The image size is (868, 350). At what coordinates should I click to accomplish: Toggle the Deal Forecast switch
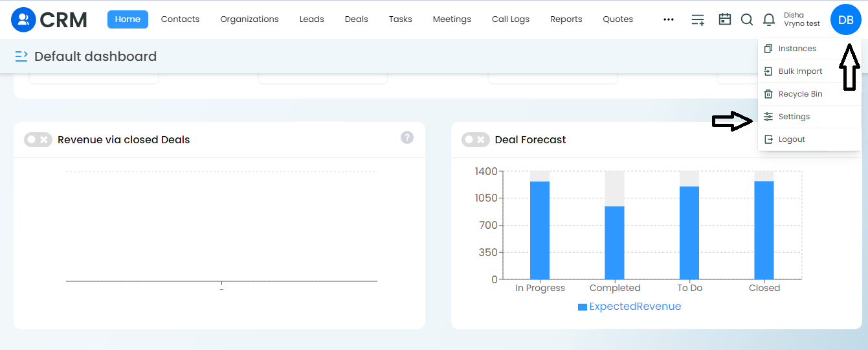pos(476,139)
